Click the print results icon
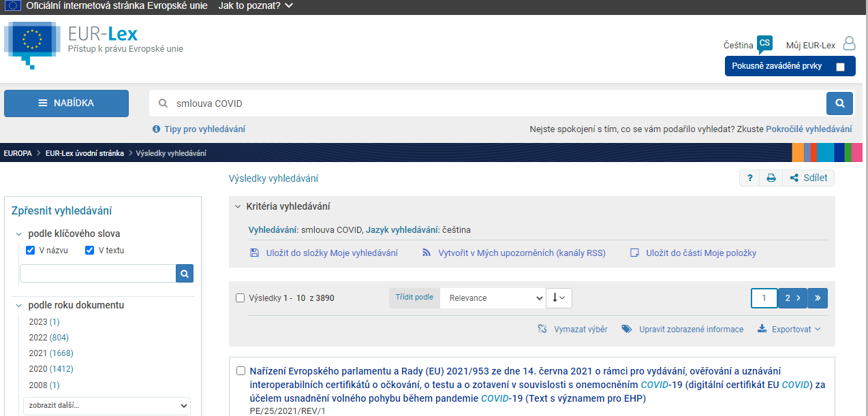This screenshot has width=868, height=416. pyautogui.click(x=771, y=178)
